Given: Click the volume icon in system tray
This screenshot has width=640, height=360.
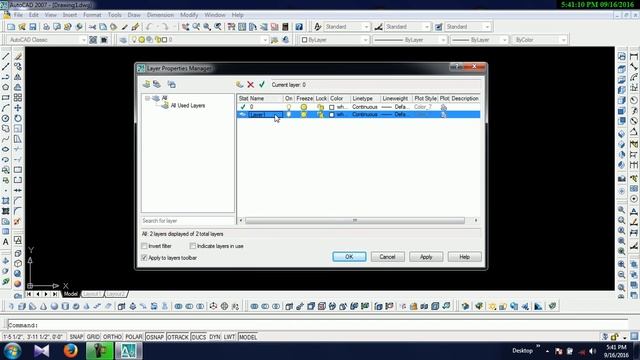Looking at the screenshot, I should [x=593, y=351].
